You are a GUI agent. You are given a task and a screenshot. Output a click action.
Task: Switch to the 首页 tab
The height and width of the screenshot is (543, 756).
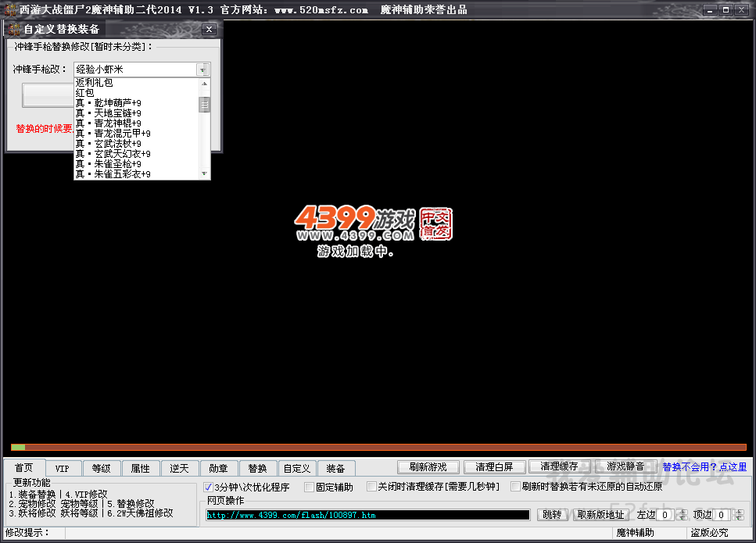(24, 468)
